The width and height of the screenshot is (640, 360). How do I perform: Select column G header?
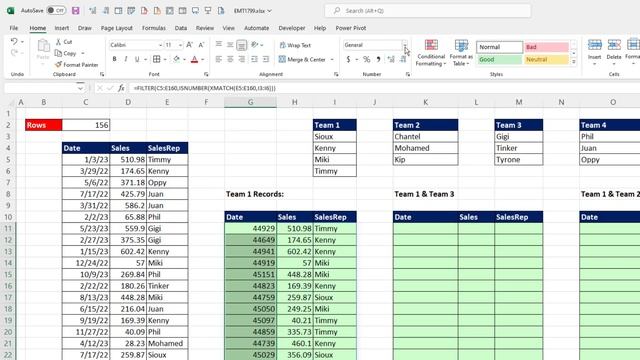tap(250, 102)
